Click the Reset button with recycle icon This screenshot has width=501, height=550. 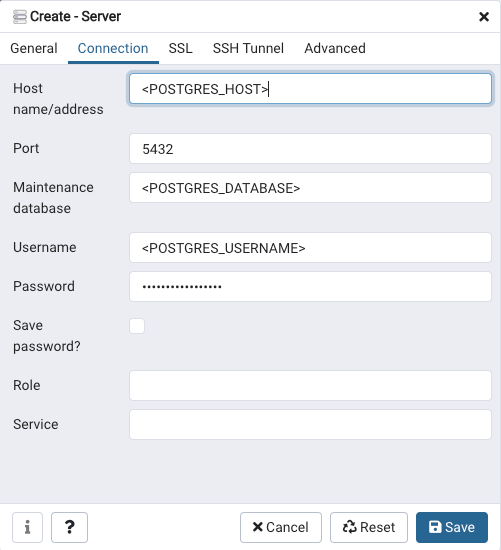pos(369,527)
